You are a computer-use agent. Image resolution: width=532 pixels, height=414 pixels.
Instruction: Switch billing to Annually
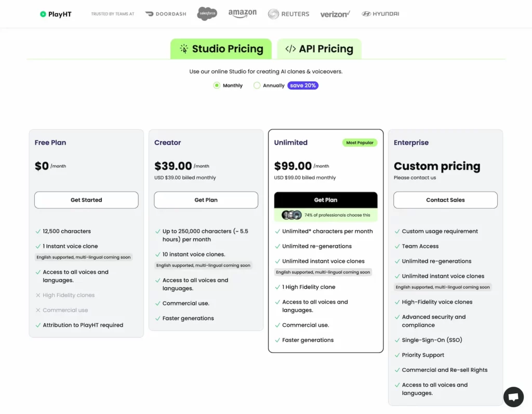[x=257, y=85]
